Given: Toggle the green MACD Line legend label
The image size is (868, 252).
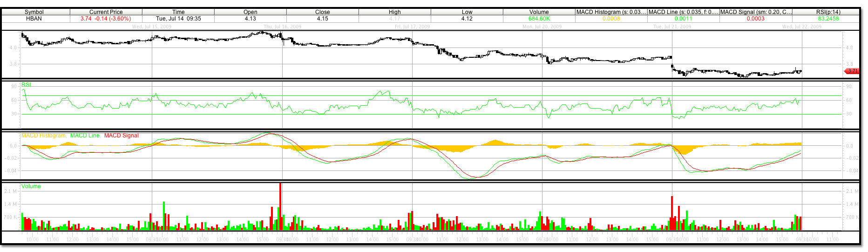Looking at the screenshot, I should point(85,136).
